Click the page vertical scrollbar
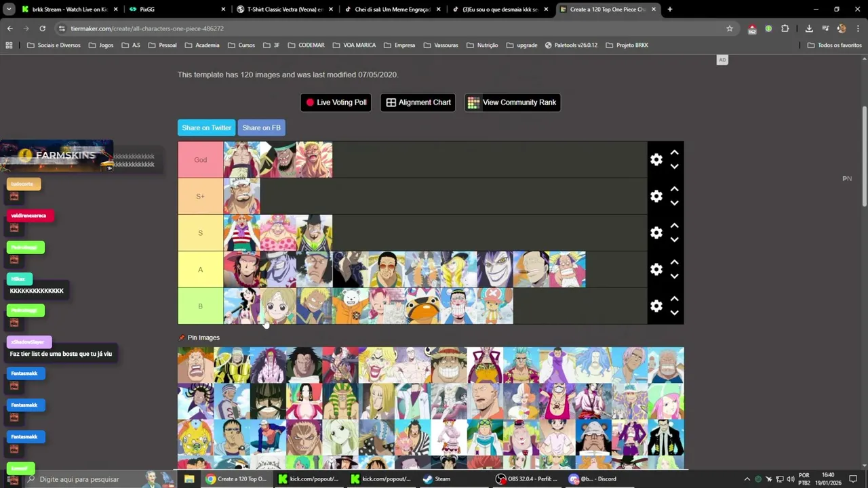Screen dimensions: 868x488 click(x=864, y=156)
